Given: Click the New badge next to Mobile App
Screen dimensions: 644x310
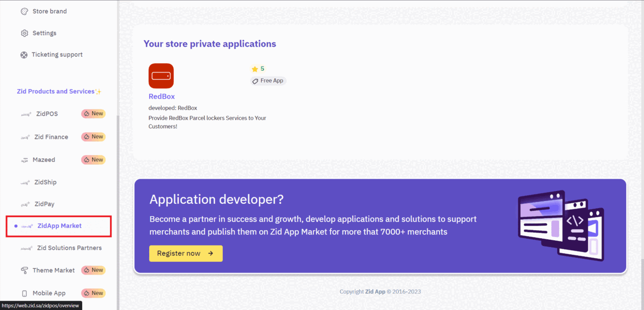Looking at the screenshot, I should [93, 293].
